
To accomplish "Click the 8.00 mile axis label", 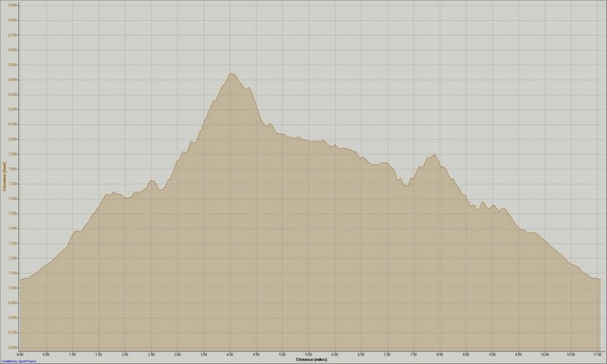I will (x=440, y=354).
